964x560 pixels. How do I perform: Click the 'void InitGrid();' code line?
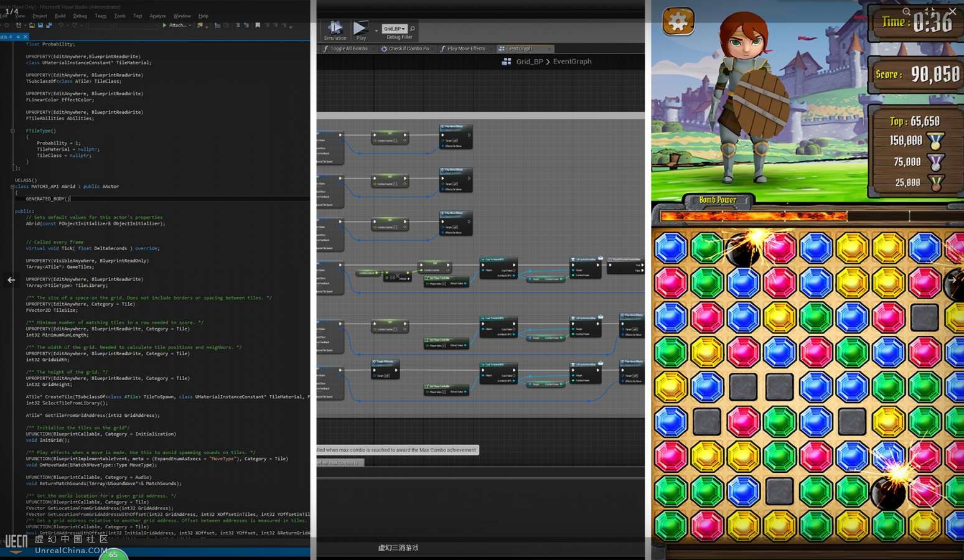[x=47, y=440]
